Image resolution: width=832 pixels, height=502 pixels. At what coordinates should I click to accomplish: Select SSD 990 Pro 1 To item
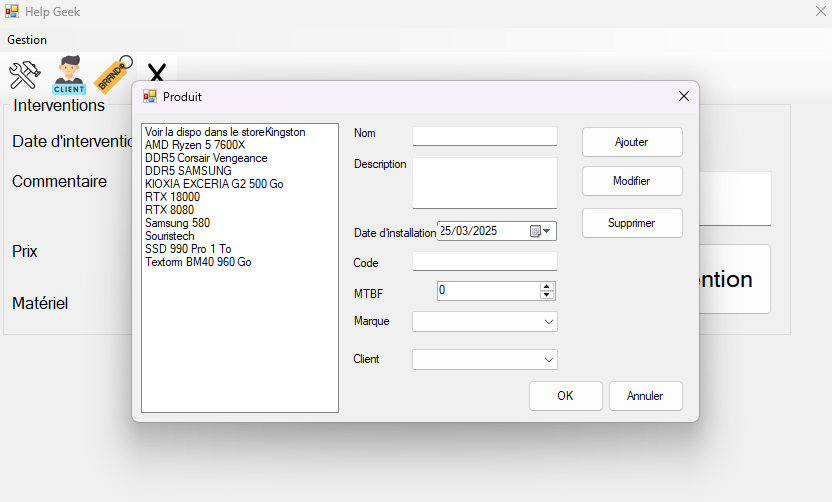point(188,249)
